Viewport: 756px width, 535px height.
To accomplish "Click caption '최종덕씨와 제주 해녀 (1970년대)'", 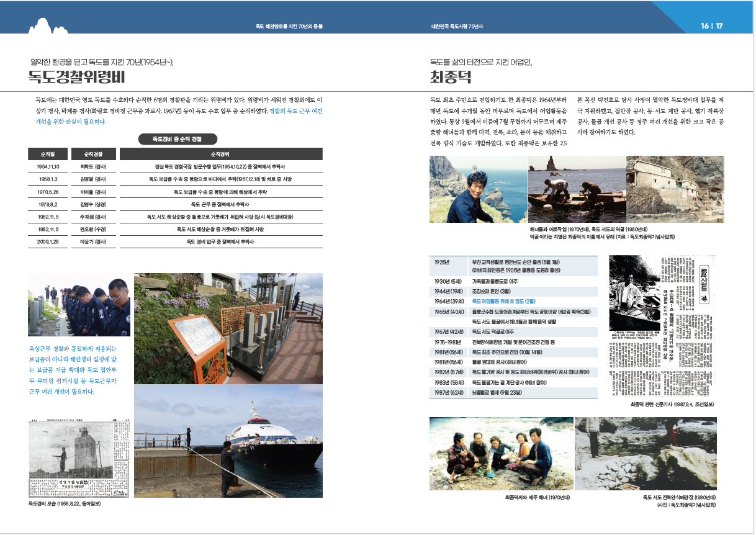I will click(x=538, y=498).
